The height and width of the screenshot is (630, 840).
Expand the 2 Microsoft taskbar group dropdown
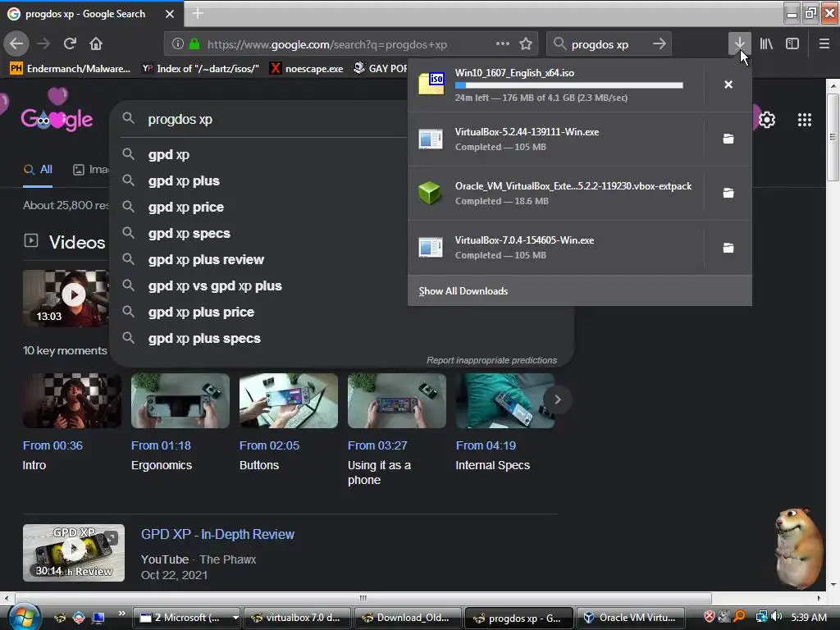click(235, 618)
